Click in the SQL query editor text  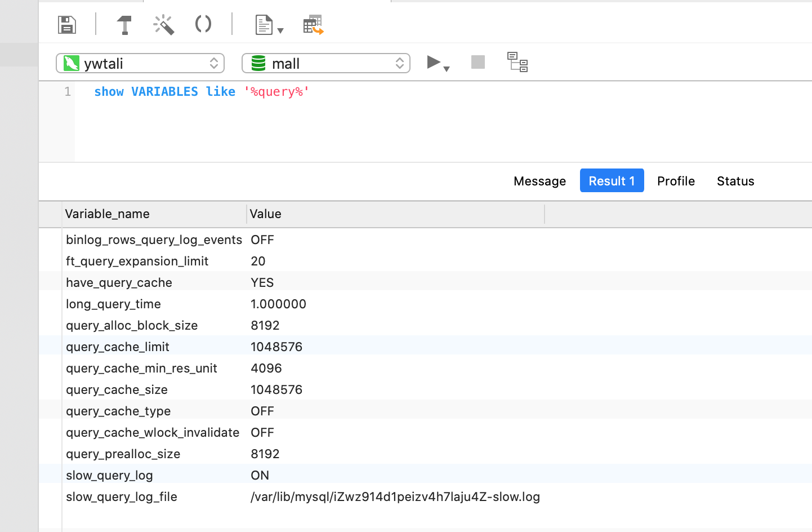coord(202,91)
